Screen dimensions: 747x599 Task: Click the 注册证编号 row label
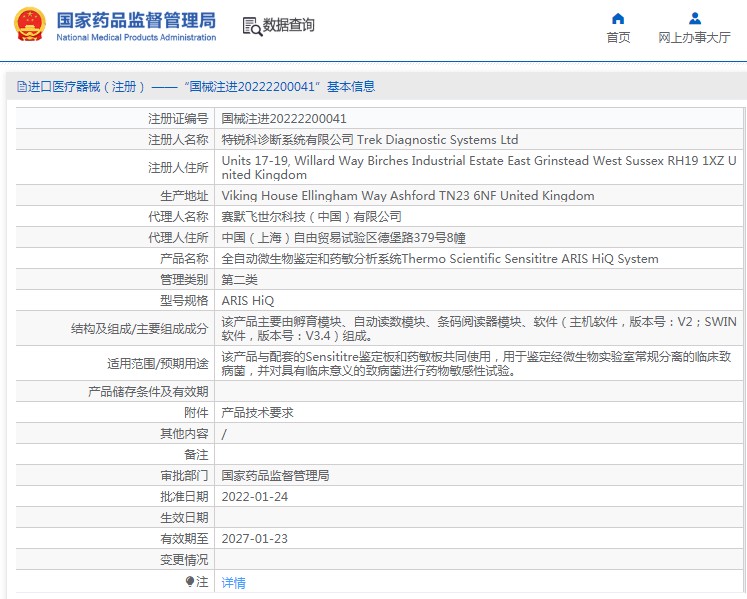[178, 119]
